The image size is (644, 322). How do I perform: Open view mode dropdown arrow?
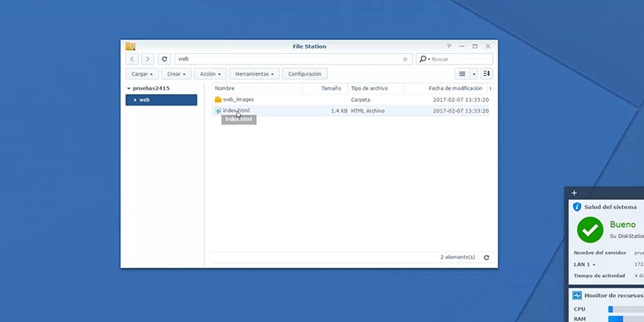click(x=474, y=74)
